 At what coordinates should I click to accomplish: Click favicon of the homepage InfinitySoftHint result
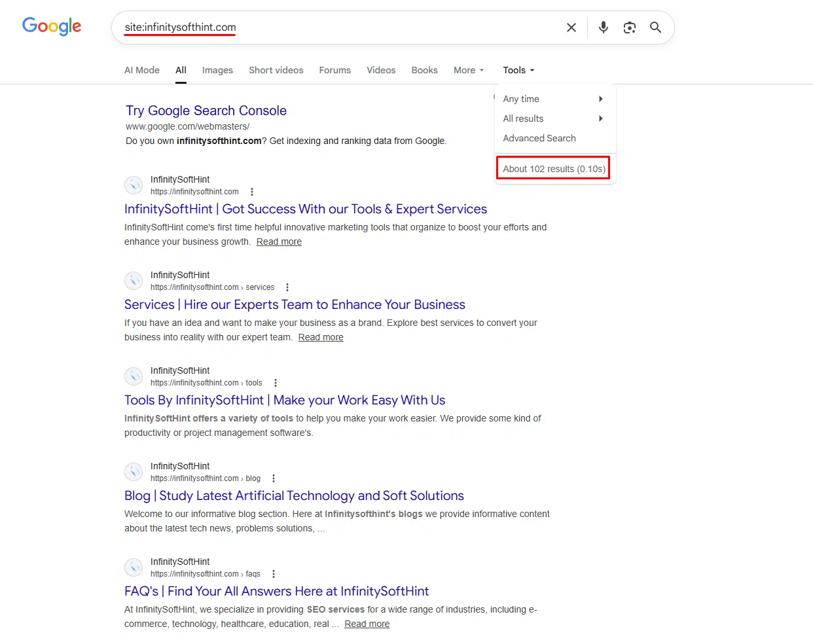(x=134, y=185)
